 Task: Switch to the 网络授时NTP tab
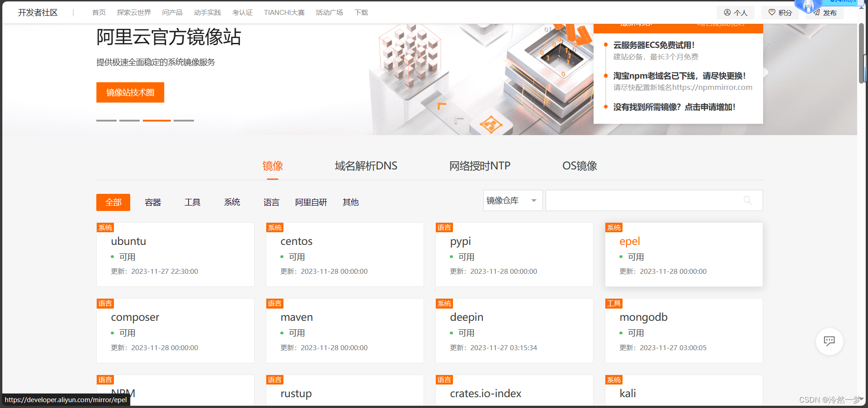480,166
